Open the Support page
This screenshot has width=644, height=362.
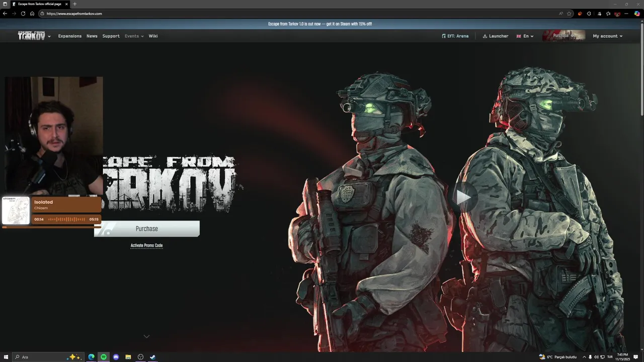111,36
